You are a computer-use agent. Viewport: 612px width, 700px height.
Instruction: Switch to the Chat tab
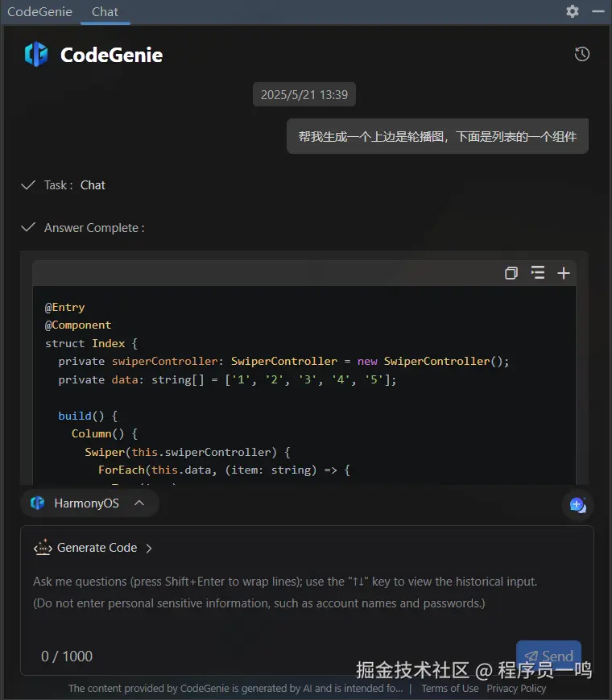click(105, 11)
